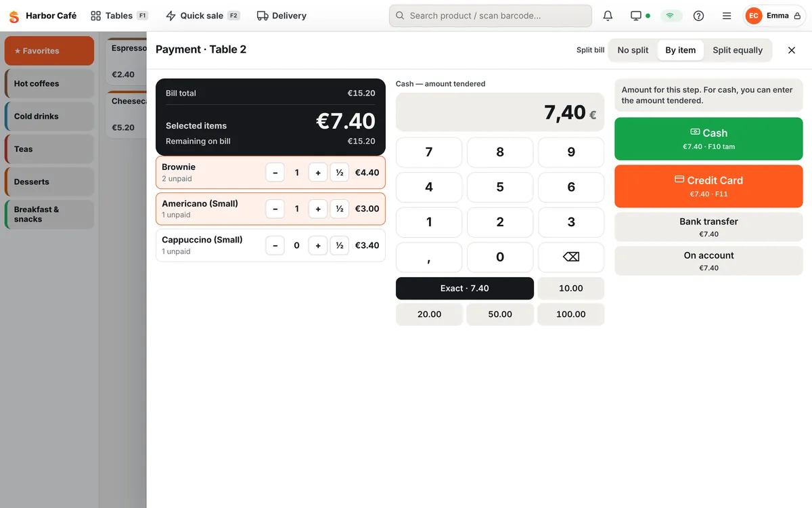Image resolution: width=812 pixels, height=508 pixels.
Task: Open the Hot coffees category
Action: (49, 83)
